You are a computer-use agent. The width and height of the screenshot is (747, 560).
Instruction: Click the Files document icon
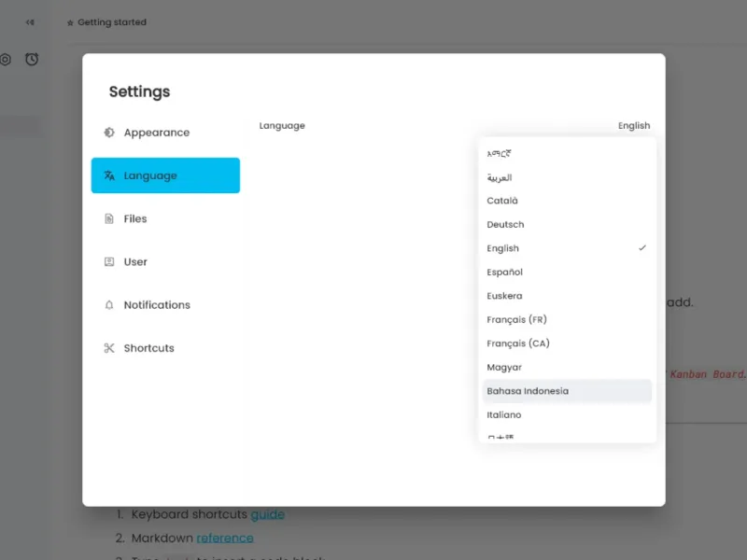click(109, 218)
